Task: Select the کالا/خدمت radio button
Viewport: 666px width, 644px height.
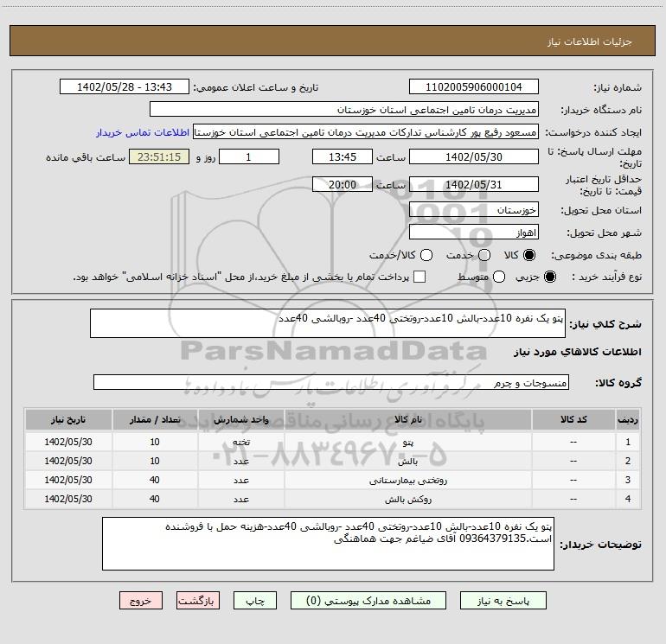Action: [426, 255]
